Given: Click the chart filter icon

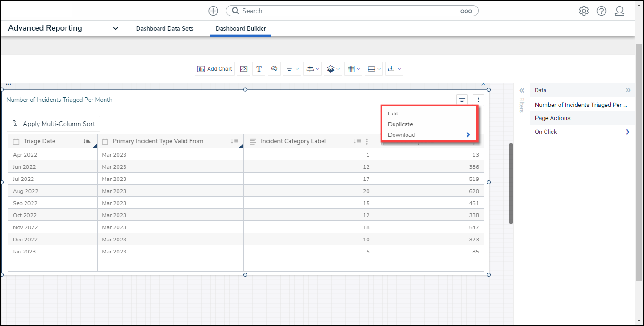Looking at the screenshot, I should 462,100.
